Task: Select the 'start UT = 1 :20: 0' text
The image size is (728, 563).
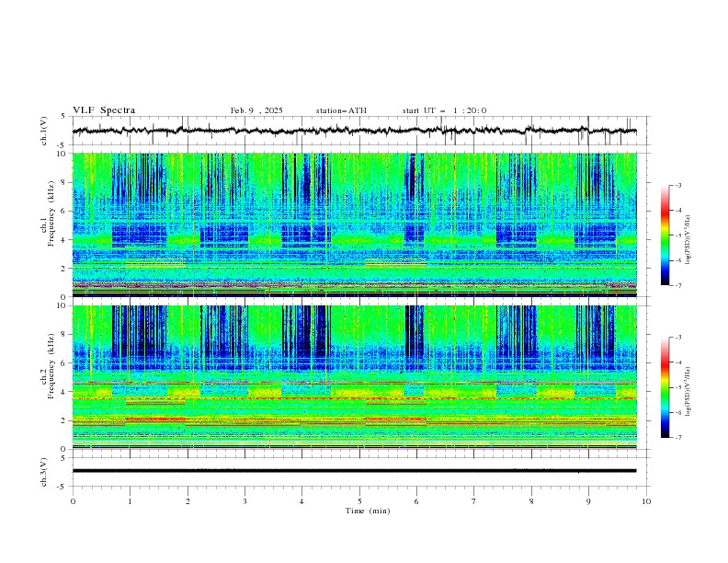Action: (444, 110)
